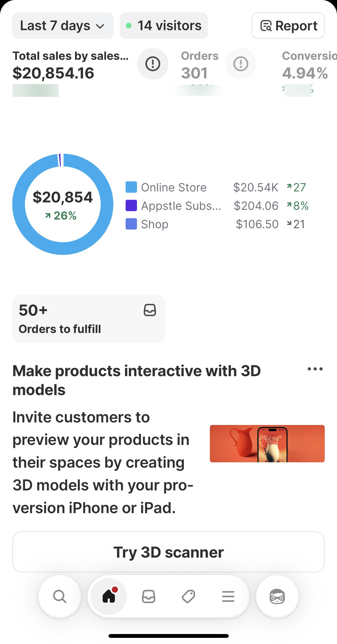
Task: Open the Orders inbox icon in navigation
Action: coord(149,596)
